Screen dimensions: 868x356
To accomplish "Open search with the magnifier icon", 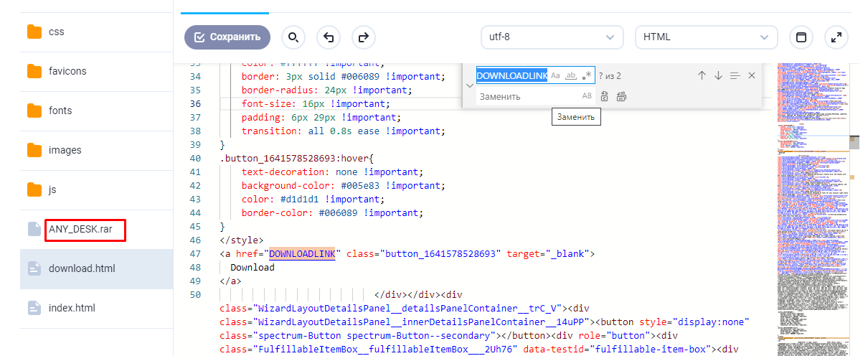I will coord(293,37).
